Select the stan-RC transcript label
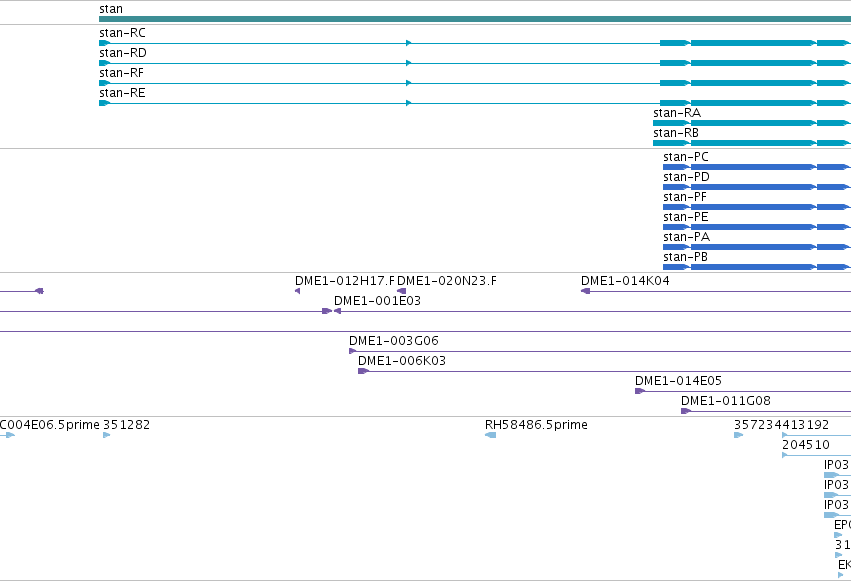This screenshot has height=581, width=851. click(x=122, y=33)
